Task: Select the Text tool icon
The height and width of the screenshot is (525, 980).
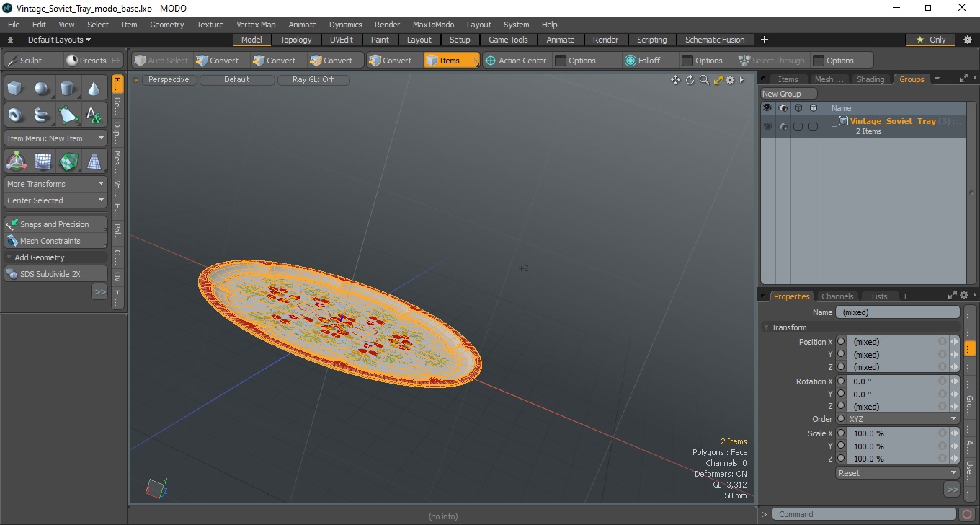Action: (94, 115)
